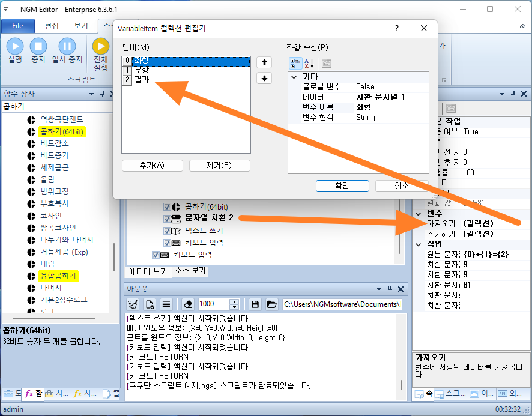Screen dimensions: 532x416
Task: Save the output log with disk icon
Action: coord(255,304)
